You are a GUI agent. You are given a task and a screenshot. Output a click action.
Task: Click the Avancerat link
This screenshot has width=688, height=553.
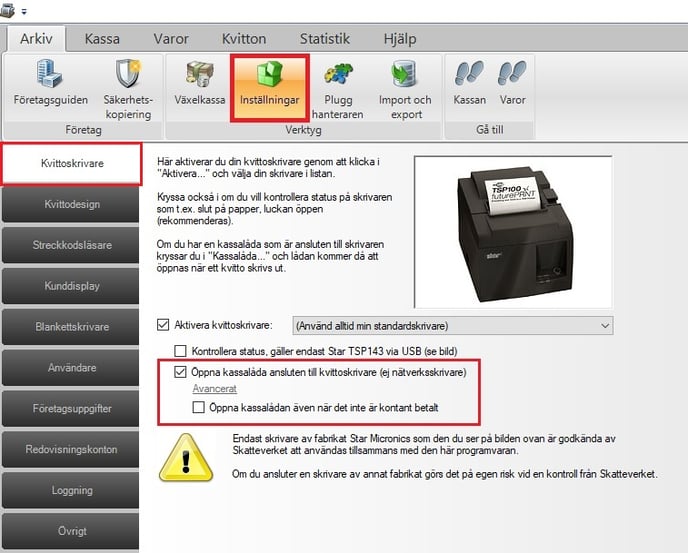(215, 389)
